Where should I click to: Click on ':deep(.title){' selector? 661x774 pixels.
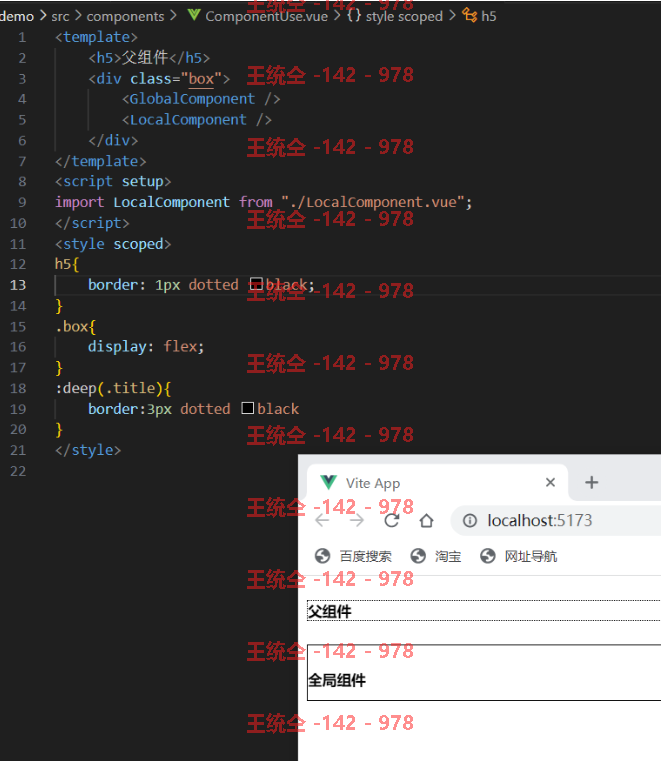(x=113, y=388)
